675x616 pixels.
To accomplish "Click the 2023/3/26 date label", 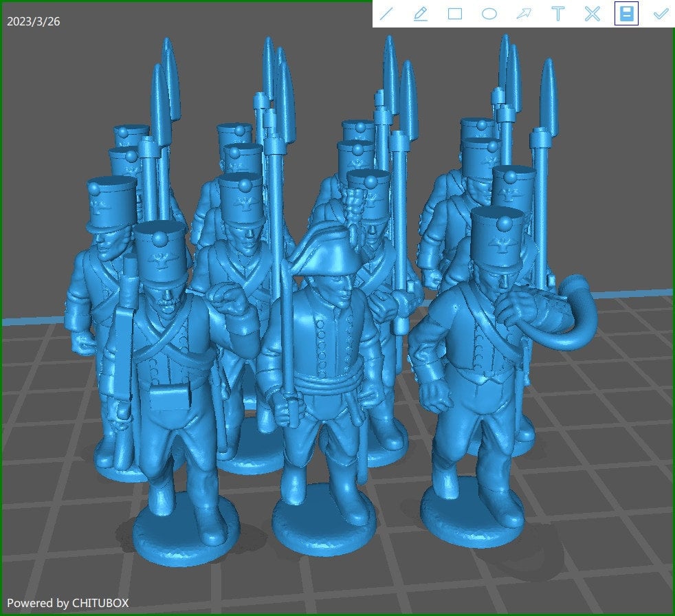I will point(34,21).
